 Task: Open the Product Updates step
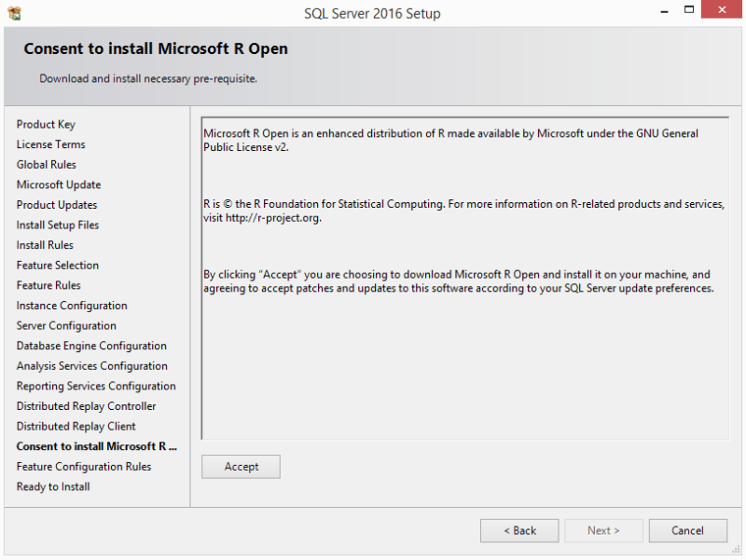pyautogui.click(x=57, y=205)
